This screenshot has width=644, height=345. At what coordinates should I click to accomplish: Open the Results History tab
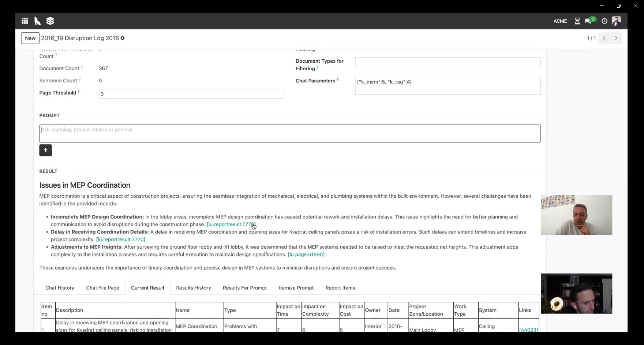(194, 288)
